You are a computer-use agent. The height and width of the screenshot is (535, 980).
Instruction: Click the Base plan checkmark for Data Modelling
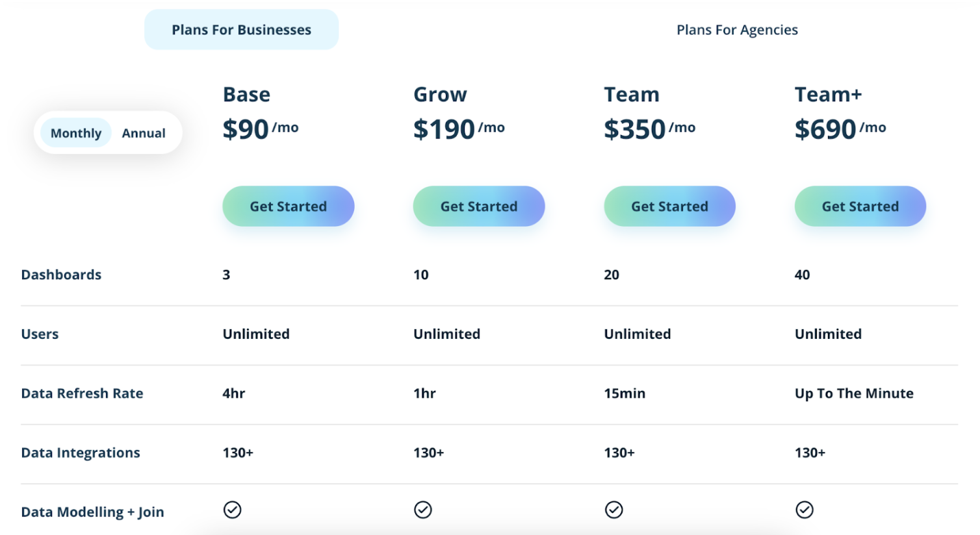pos(233,510)
